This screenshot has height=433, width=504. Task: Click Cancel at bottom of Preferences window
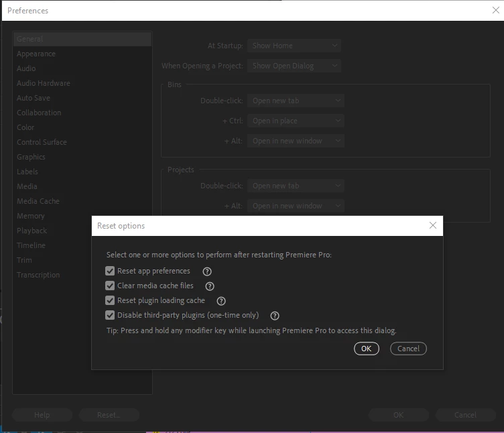[465, 415]
